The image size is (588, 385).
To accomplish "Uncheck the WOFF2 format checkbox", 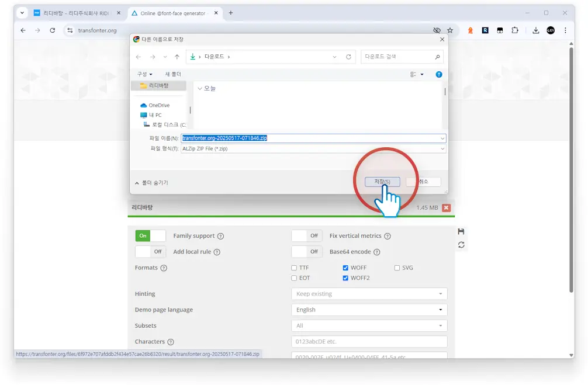I will [x=345, y=278].
